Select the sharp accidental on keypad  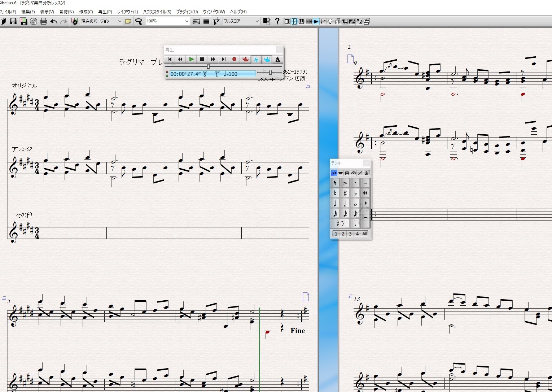tap(345, 193)
